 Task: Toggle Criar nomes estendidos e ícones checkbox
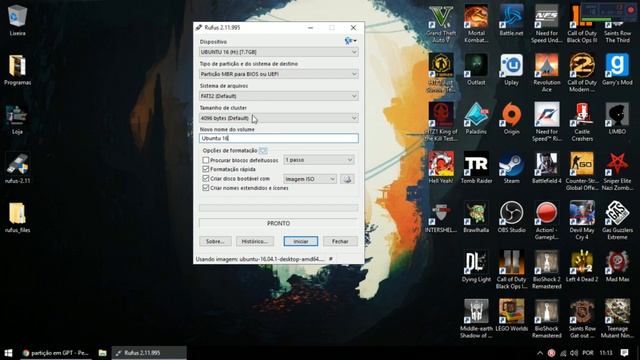206,188
